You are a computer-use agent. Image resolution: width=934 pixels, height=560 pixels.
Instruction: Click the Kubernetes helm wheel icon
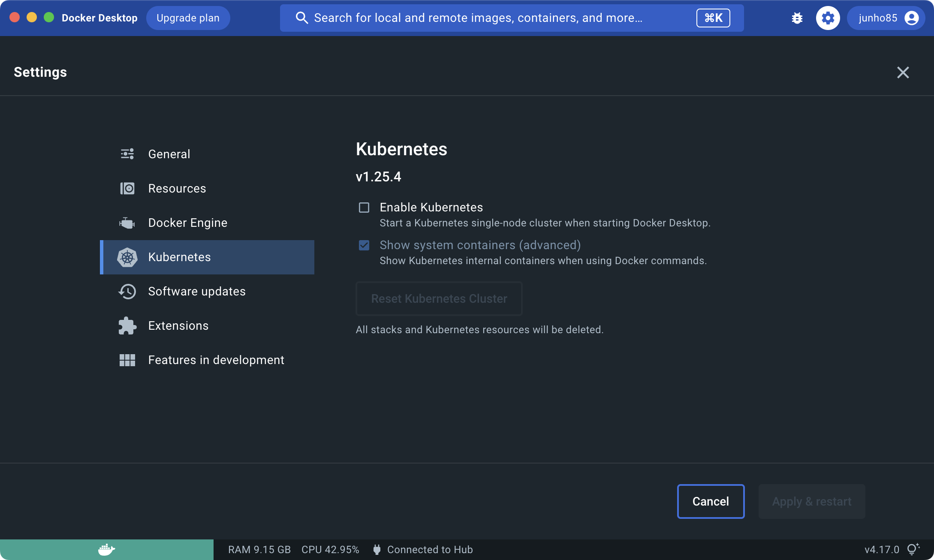127,257
